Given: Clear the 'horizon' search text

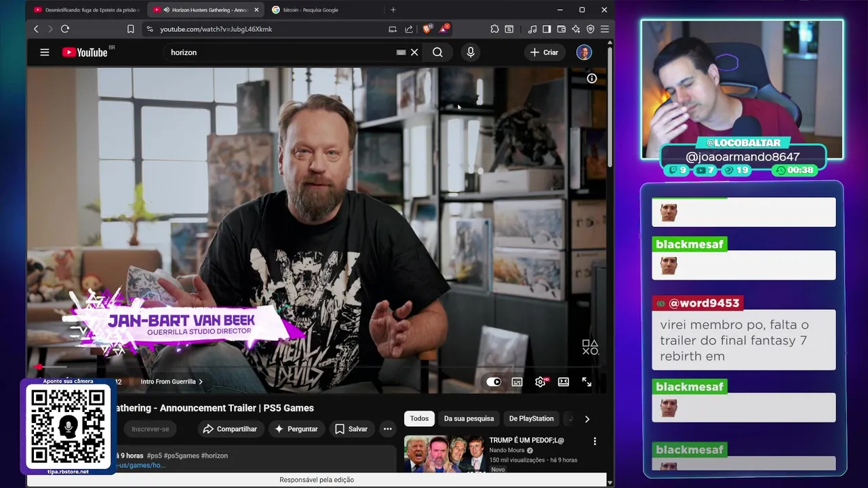Looking at the screenshot, I should 414,52.
